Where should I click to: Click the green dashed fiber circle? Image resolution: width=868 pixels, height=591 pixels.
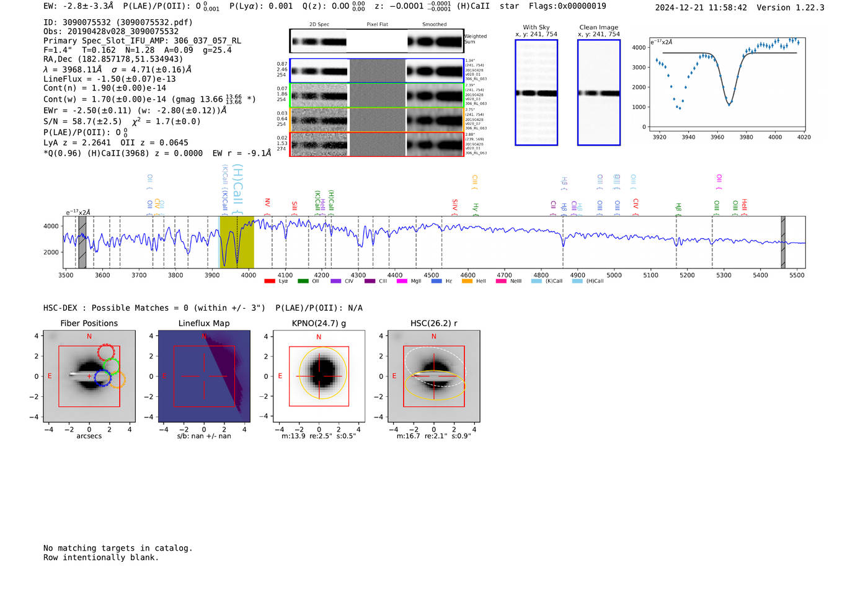111,366
